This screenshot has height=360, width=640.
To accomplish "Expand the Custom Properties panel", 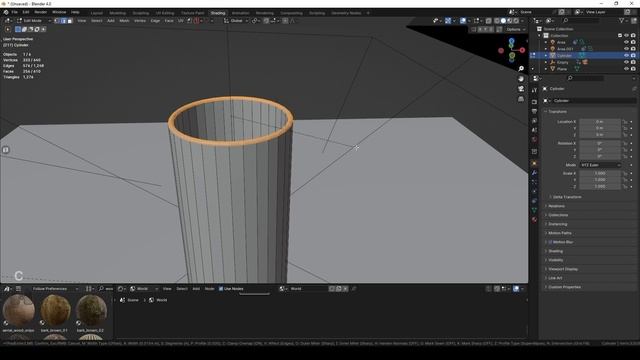I will point(564,287).
